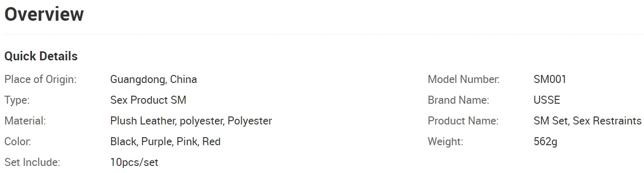Click the Brand Name label

(x=458, y=100)
